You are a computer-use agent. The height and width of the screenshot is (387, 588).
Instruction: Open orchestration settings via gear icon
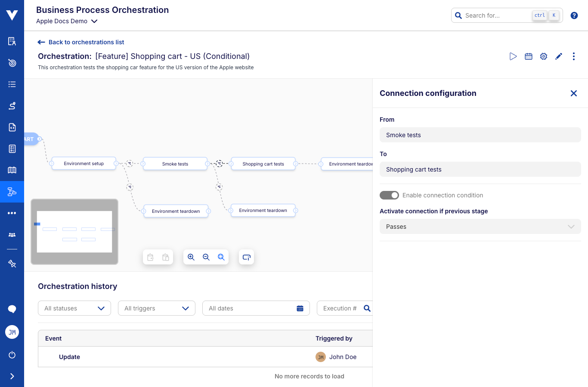click(543, 56)
